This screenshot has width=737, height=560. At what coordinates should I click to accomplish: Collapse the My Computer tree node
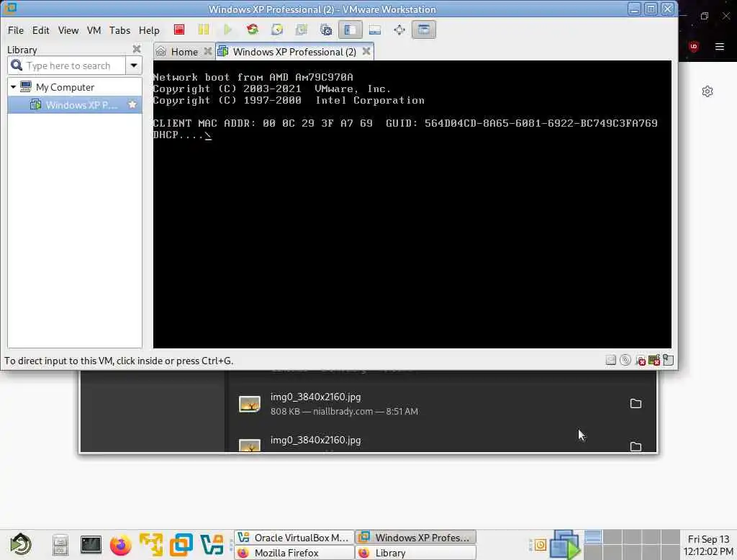13,87
